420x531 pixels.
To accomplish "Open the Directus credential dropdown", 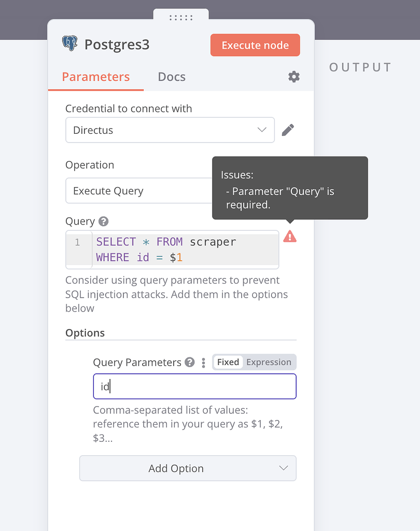I will click(x=170, y=130).
